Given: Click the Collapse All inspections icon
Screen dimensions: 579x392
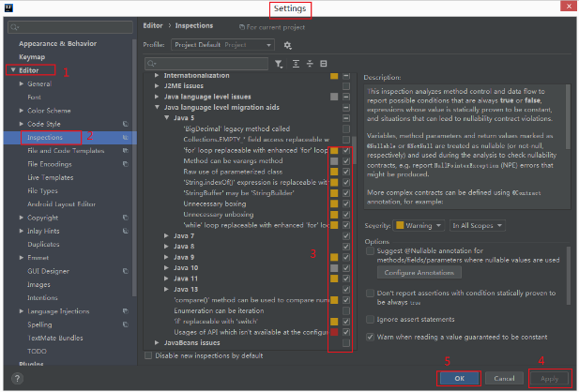Looking at the screenshot, I should [310, 64].
